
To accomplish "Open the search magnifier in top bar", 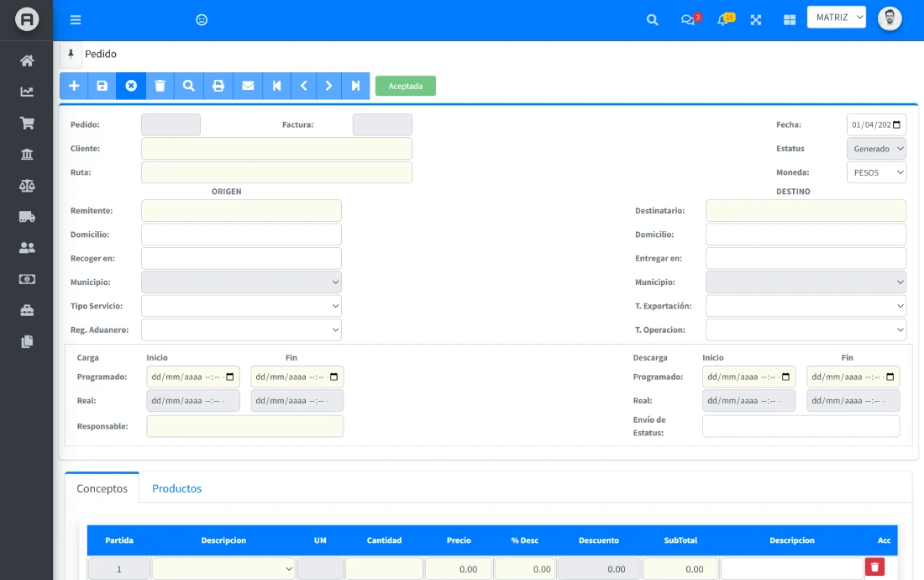I will (x=653, y=20).
